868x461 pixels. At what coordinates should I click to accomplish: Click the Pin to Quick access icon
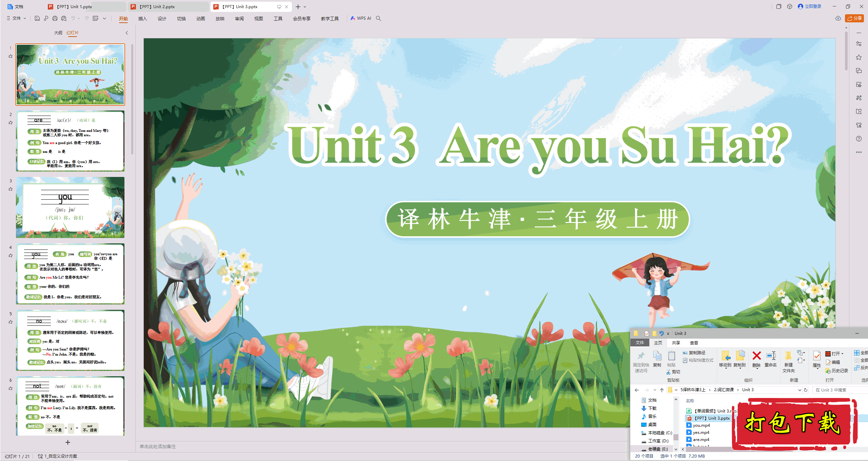(641, 356)
